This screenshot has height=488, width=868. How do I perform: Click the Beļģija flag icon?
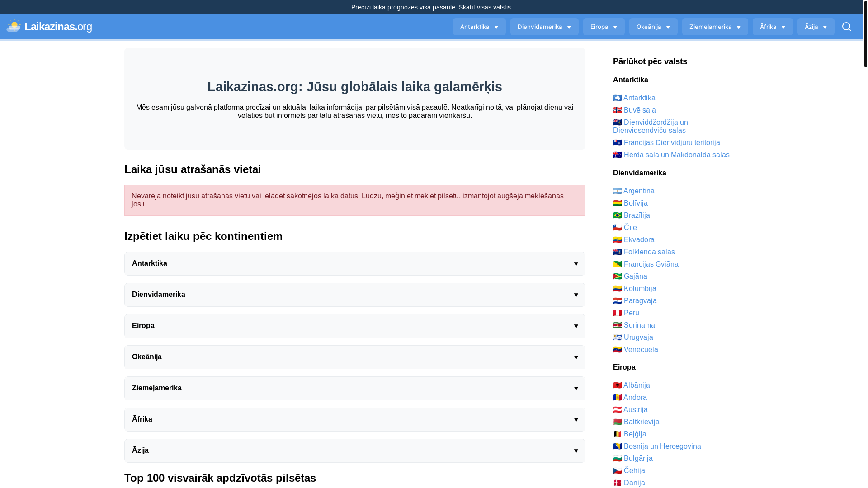tap(617, 434)
